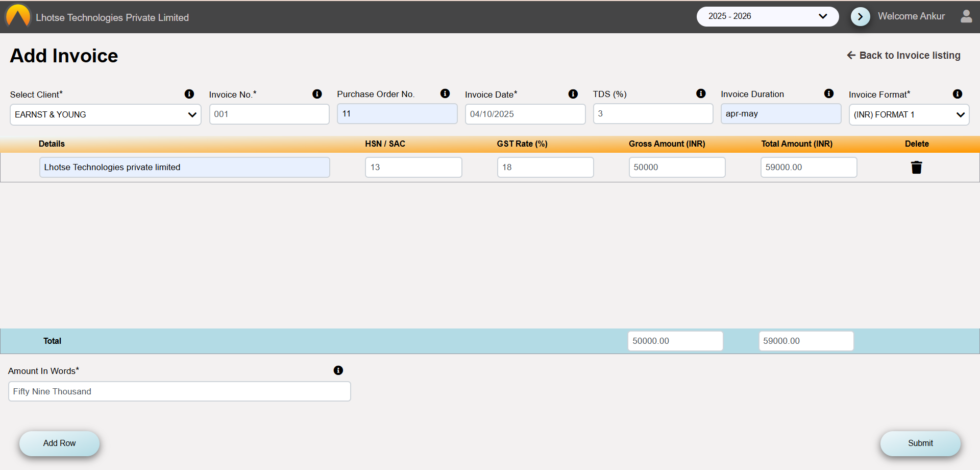
Task: Show info tooltip for Invoice Format
Action: click(x=958, y=94)
